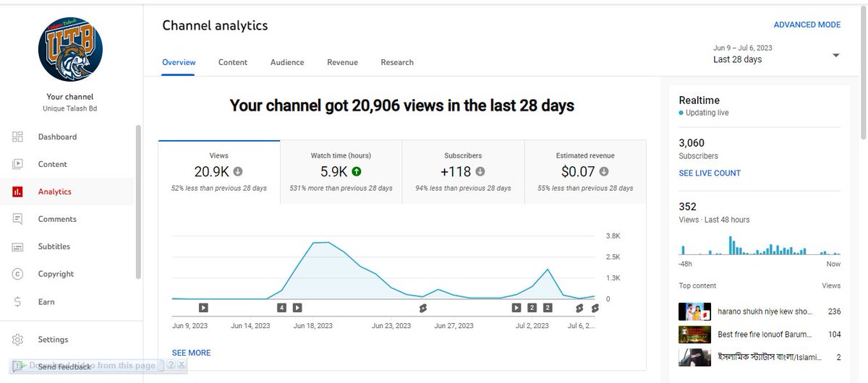
Task: Click the Content play-box icon in the sidebar
Action: tap(18, 164)
